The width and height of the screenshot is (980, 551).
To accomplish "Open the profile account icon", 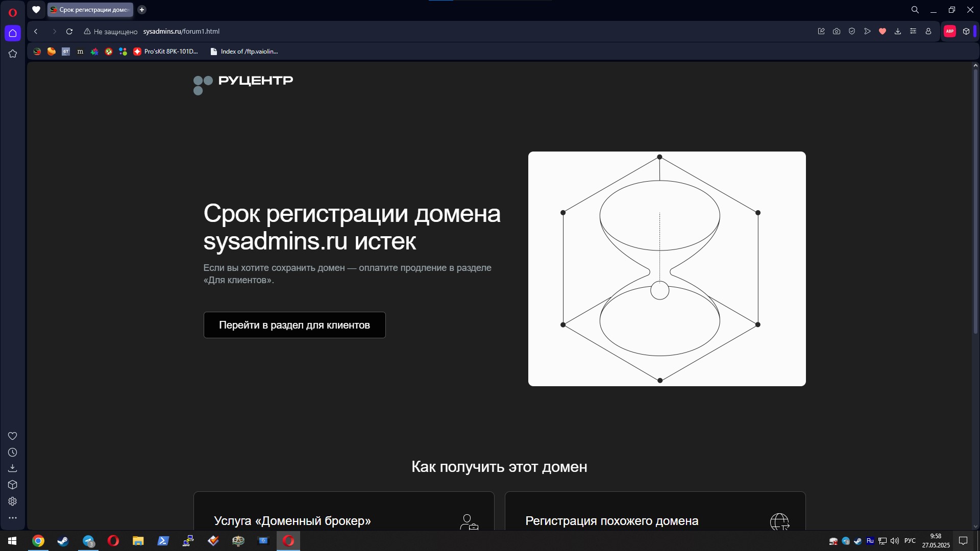I will pos(928,32).
